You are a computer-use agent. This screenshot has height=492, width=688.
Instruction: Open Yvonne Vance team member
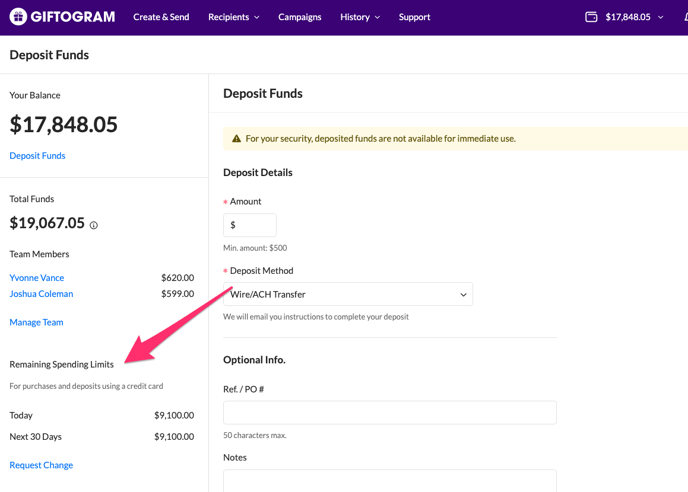[37, 278]
